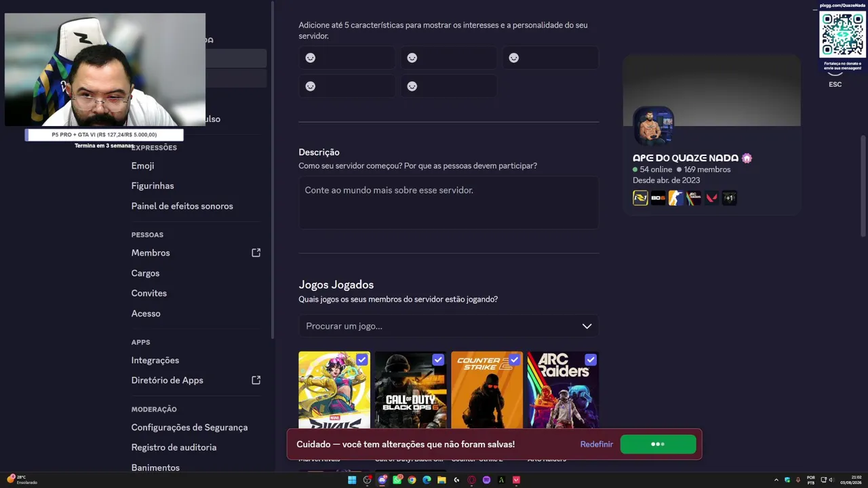Uncheck the Counter-Strike 2 game card
The image size is (868, 488).
[515, 360]
